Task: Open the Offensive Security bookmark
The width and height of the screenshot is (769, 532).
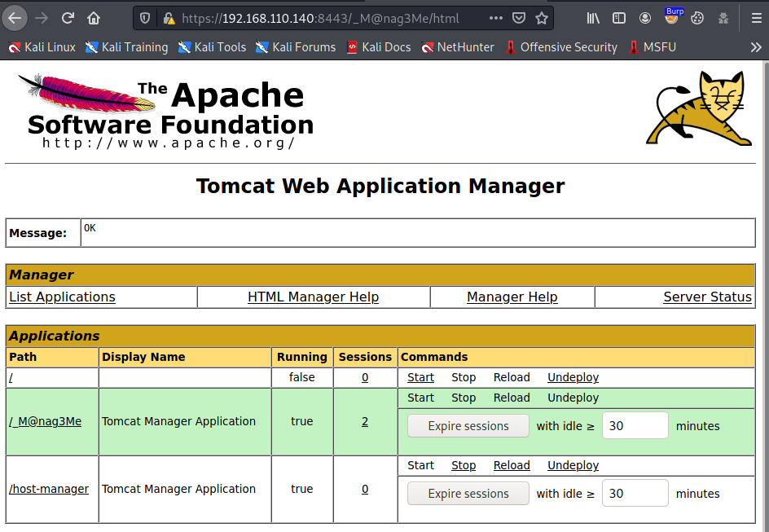Action: (560, 47)
